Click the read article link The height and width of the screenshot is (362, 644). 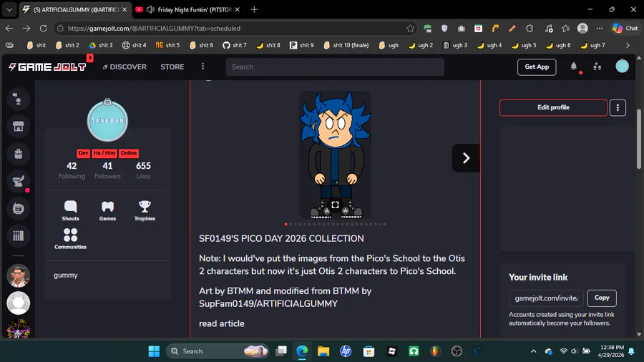(x=221, y=323)
